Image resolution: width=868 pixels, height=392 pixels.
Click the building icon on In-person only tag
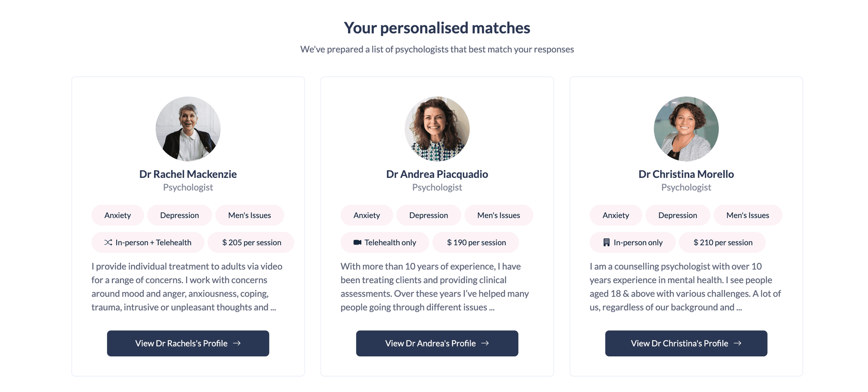(606, 242)
